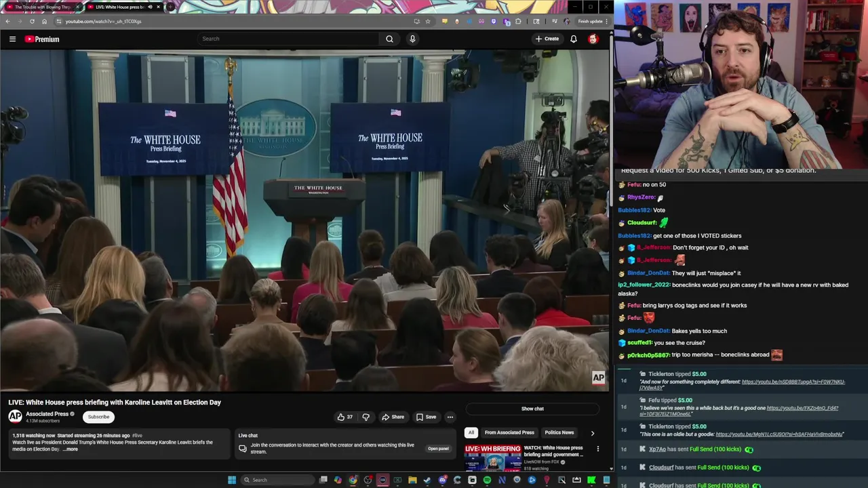This screenshot has width=868, height=488.
Task: Click the Create button
Action: coord(547,39)
